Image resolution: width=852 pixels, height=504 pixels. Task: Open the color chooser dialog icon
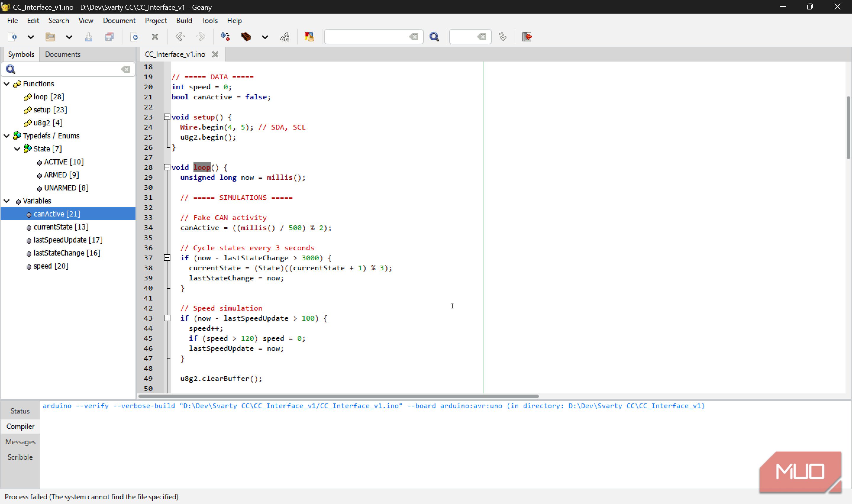coord(309,37)
